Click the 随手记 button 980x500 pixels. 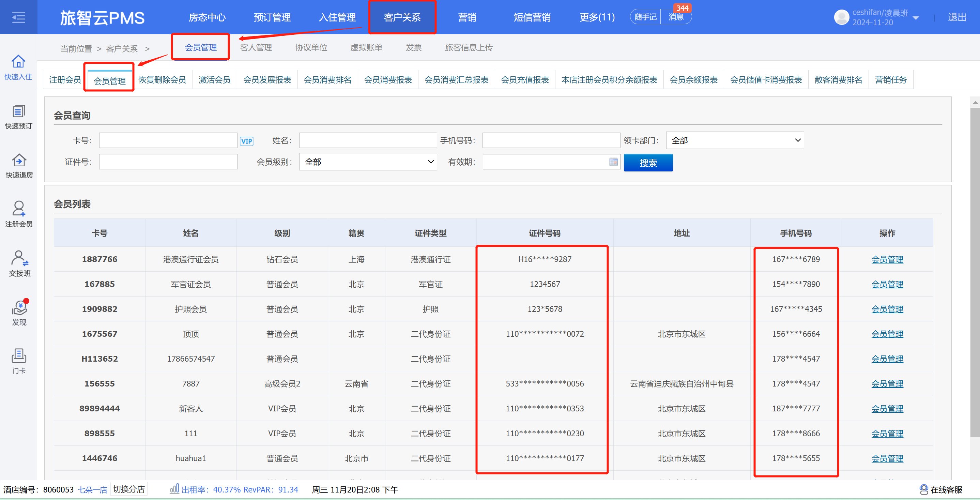click(x=646, y=17)
